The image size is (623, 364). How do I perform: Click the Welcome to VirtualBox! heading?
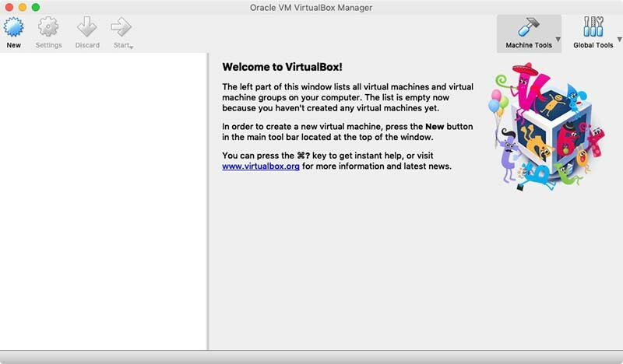[x=282, y=68]
